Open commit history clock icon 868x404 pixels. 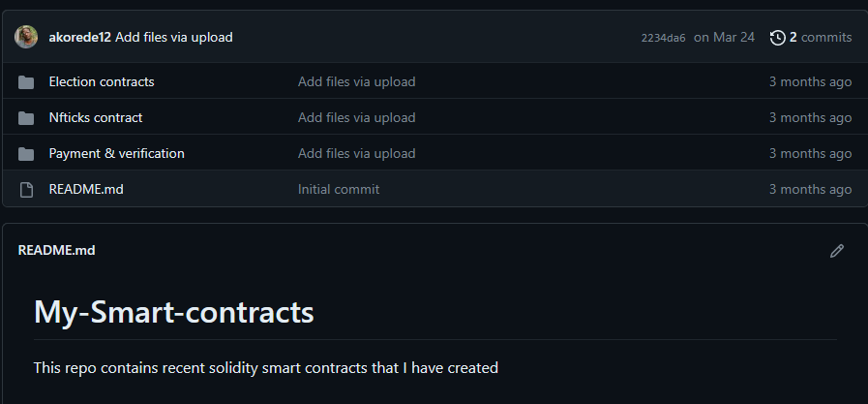(777, 38)
